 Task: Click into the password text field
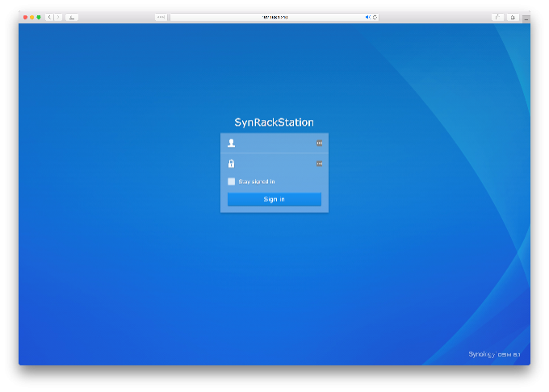pyautogui.click(x=274, y=164)
